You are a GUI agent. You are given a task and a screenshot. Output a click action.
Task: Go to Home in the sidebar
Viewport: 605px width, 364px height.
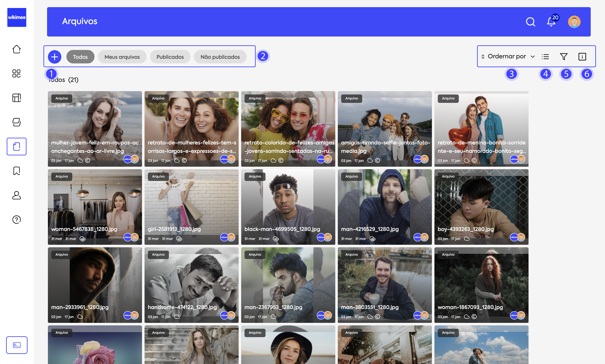(x=16, y=49)
